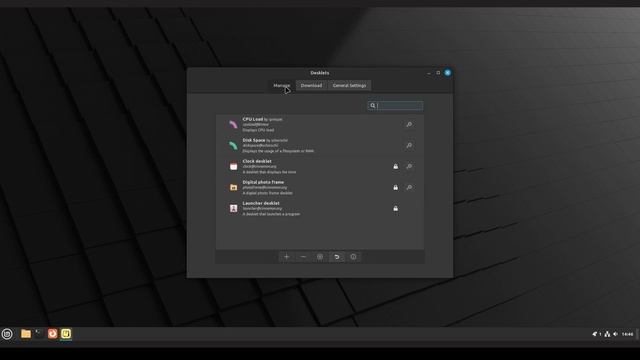The image size is (640, 360).
Task: Highlight the Clock desklet on desktop
Action: tap(409, 167)
